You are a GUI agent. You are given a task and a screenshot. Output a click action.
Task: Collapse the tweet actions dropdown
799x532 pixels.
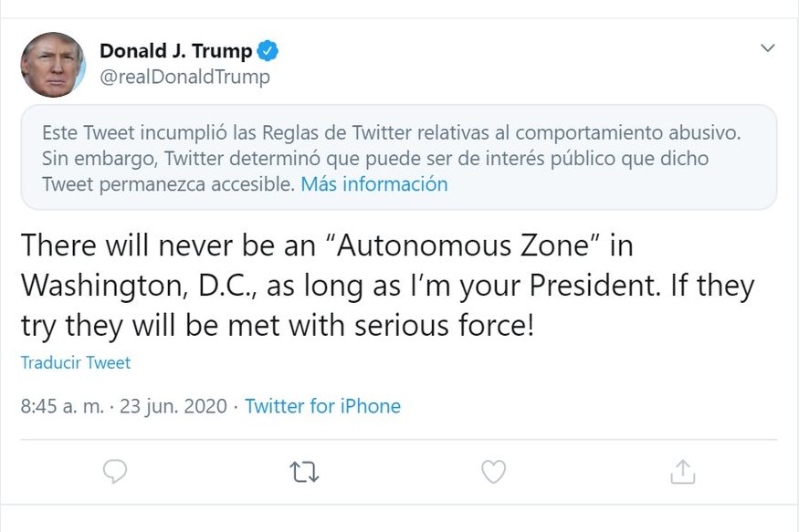pyautogui.click(x=767, y=48)
